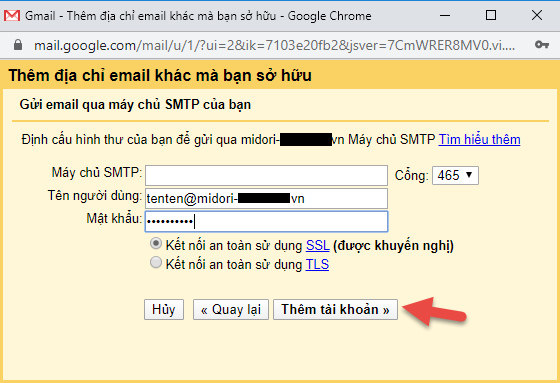Click the Gmail logo icon in title bar

pos(12,16)
